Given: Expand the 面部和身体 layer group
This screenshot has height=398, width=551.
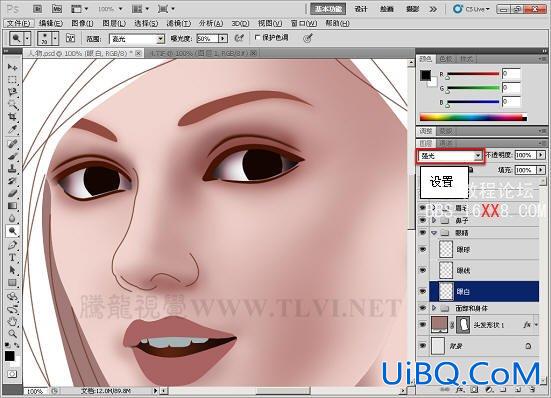Looking at the screenshot, I should click(434, 308).
